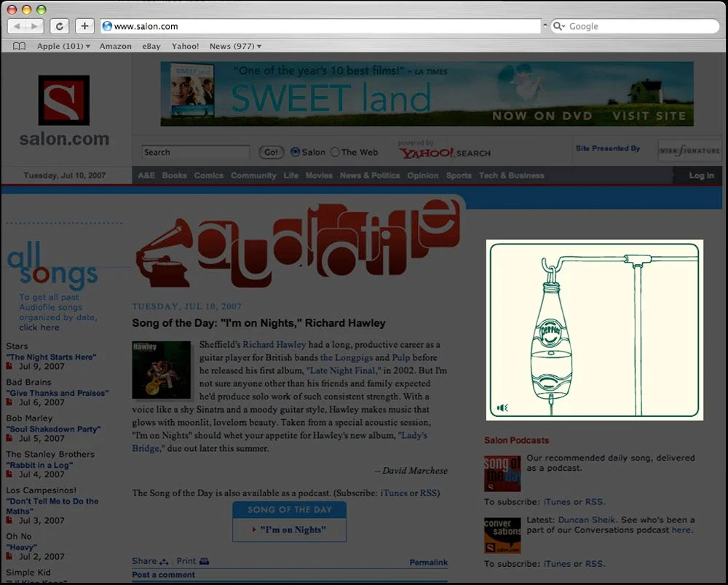Open "Rabbit in a Log" song link

point(39,465)
